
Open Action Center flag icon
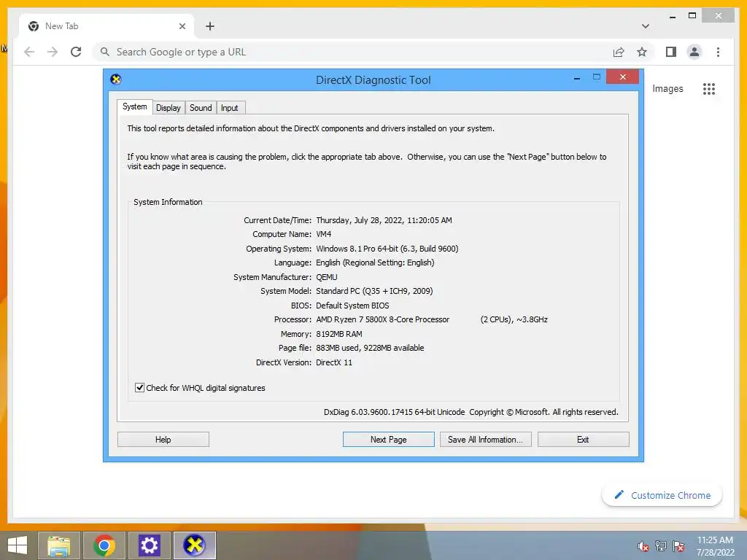click(x=678, y=545)
